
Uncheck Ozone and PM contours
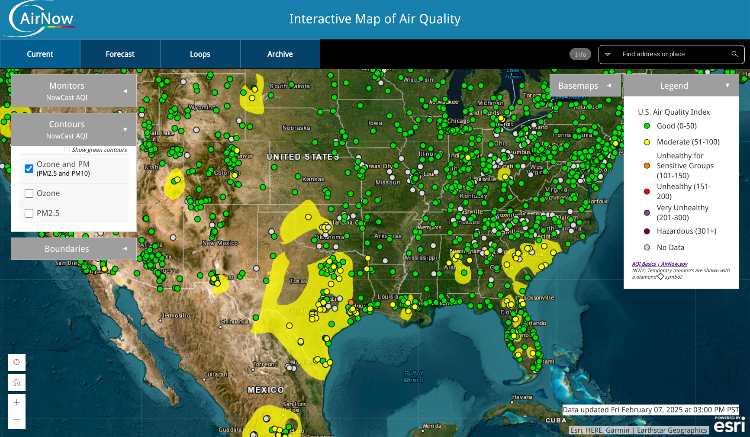coord(29,168)
